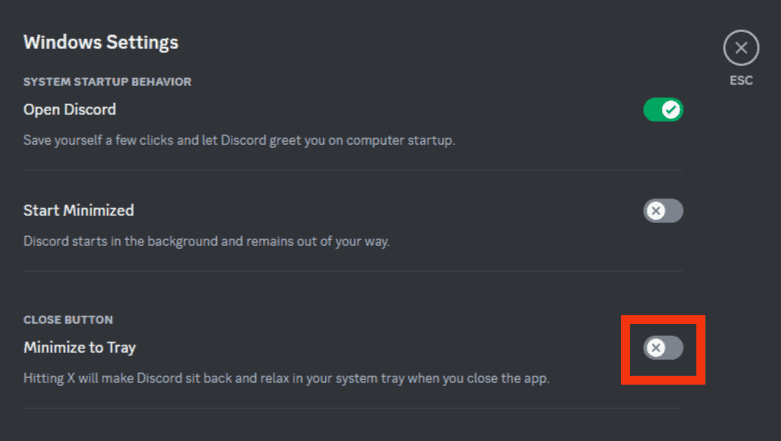
Task: Click the 'Discord starts in the background' description
Action: click(207, 241)
